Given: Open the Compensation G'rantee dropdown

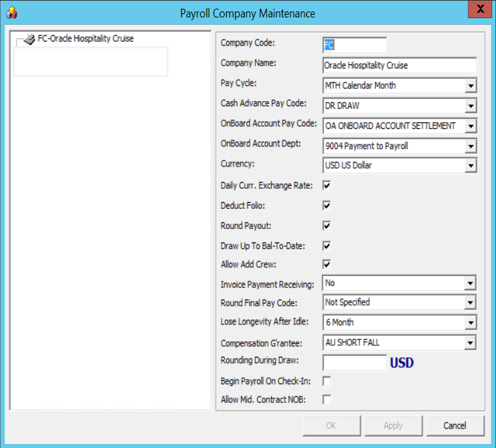Looking at the screenshot, I should click(470, 343).
